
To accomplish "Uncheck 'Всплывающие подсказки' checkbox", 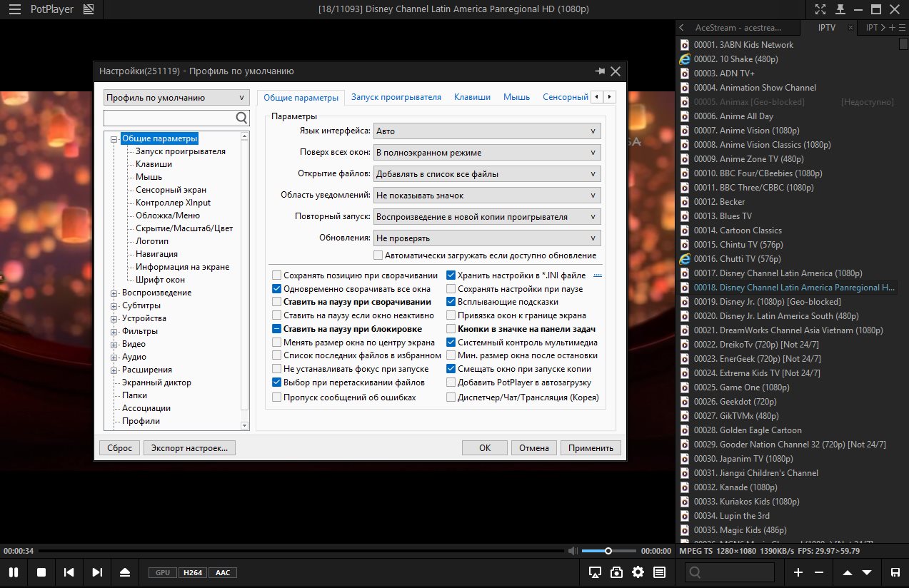I will tap(451, 302).
